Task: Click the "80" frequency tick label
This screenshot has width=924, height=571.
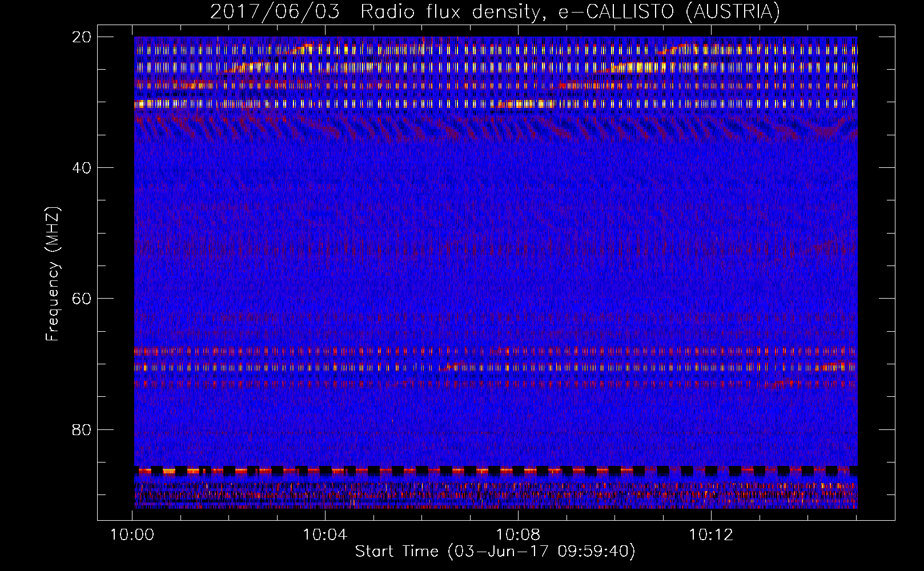Action: [82, 429]
